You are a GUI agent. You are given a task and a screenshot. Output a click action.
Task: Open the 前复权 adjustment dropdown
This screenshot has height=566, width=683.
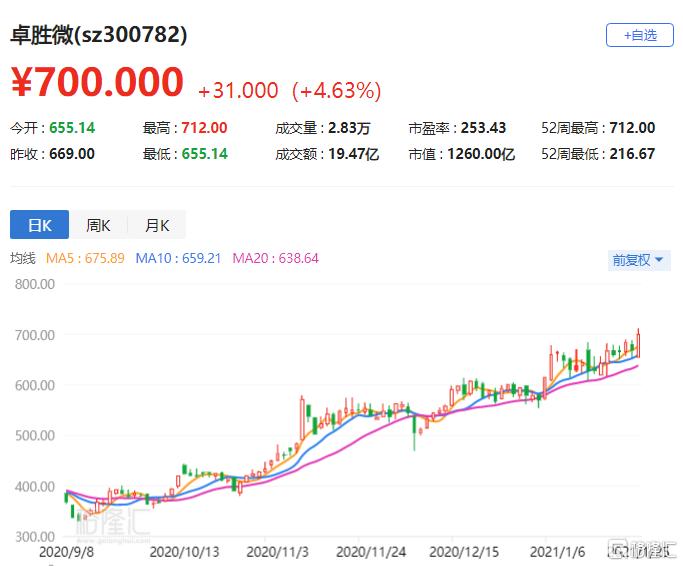(x=639, y=260)
